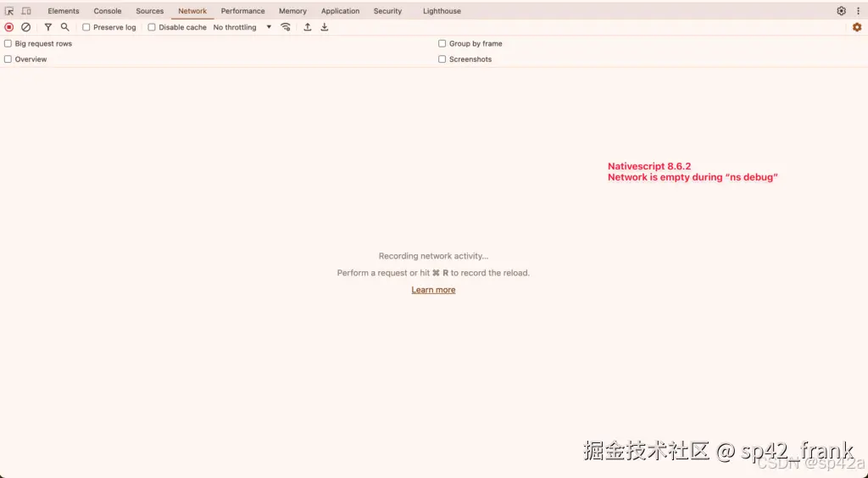This screenshot has height=478, width=868.
Task: Open the Performance tab
Action: tap(242, 11)
